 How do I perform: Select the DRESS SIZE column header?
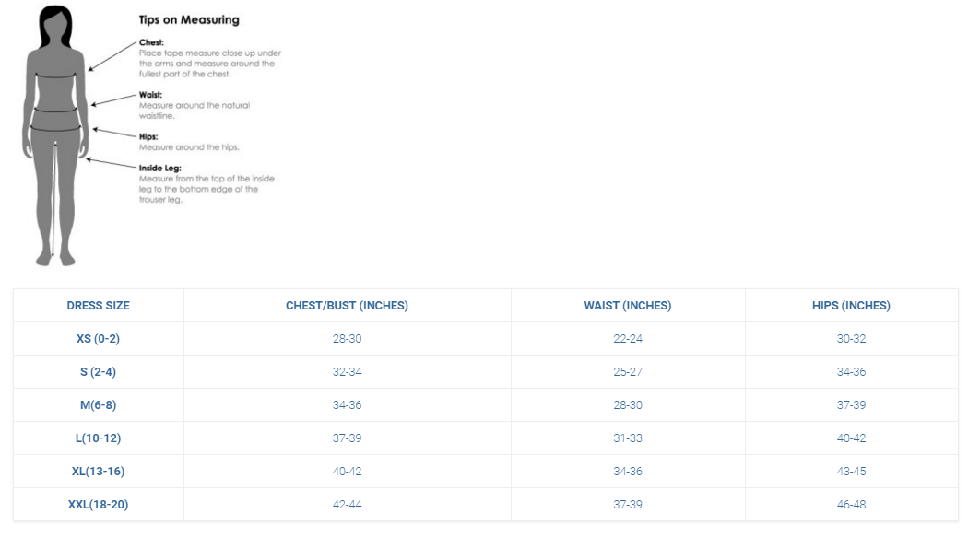pyautogui.click(x=98, y=305)
